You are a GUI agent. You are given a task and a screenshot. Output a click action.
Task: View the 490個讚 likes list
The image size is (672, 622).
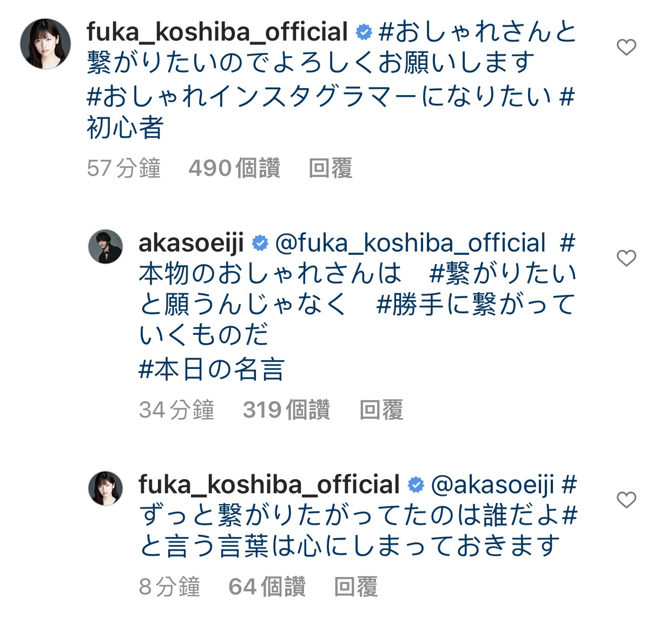click(234, 168)
